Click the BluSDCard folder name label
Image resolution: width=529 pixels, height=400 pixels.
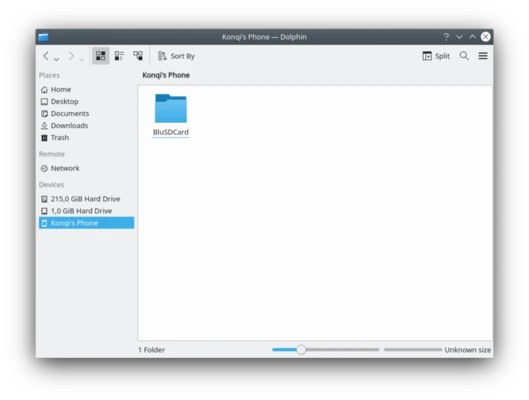171,132
